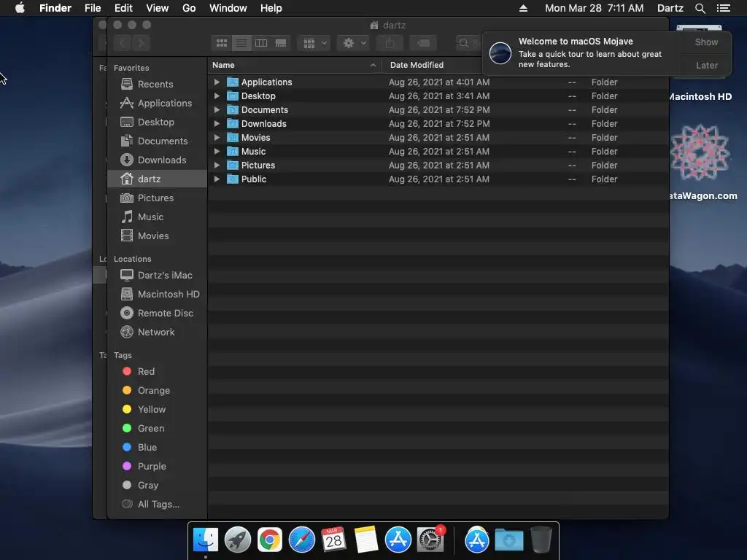The height and width of the screenshot is (560, 747).
Task: Launch Google Chrome from the Dock
Action: 270,540
